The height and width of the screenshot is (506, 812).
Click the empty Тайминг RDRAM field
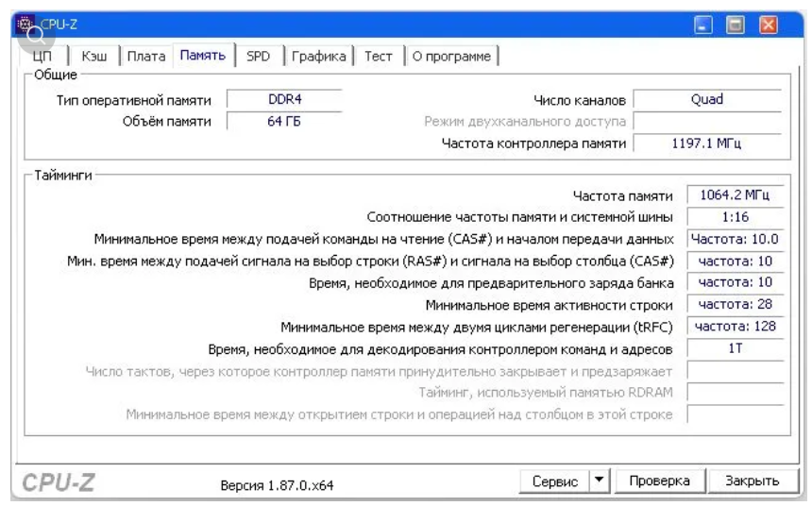click(x=735, y=392)
